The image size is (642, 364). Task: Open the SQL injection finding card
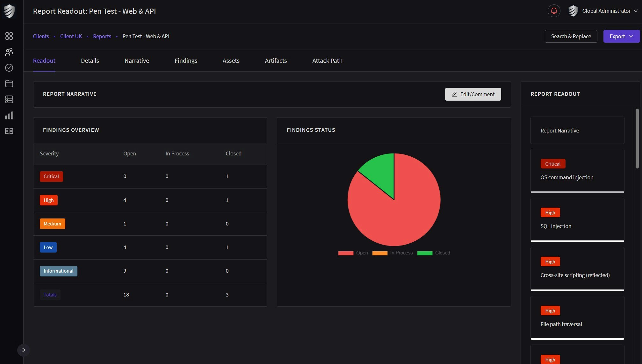577,220
